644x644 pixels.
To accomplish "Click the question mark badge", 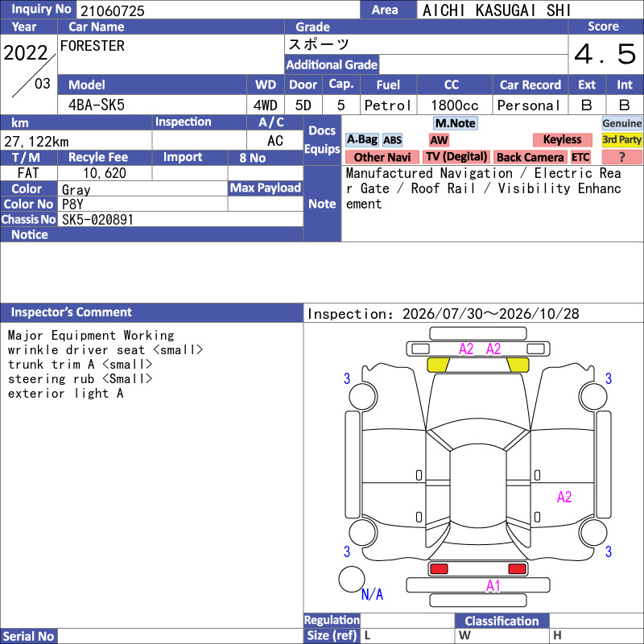I will [x=621, y=157].
